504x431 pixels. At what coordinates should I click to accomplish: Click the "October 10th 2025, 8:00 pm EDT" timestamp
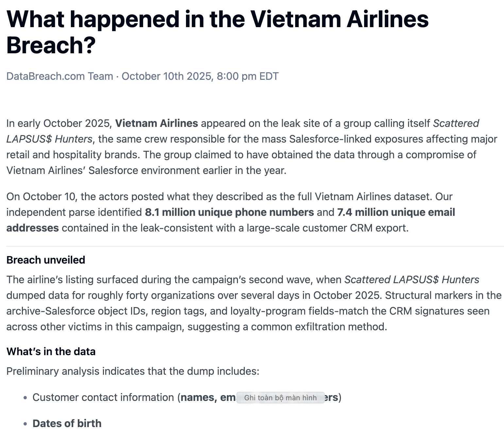200,76
